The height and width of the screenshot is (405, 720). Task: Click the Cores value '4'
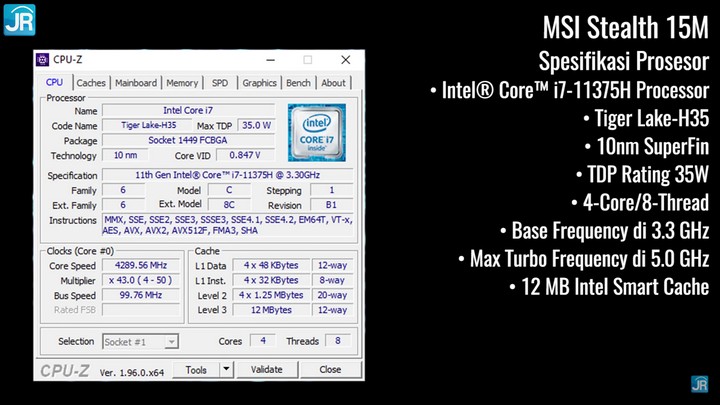tap(263, 341)
